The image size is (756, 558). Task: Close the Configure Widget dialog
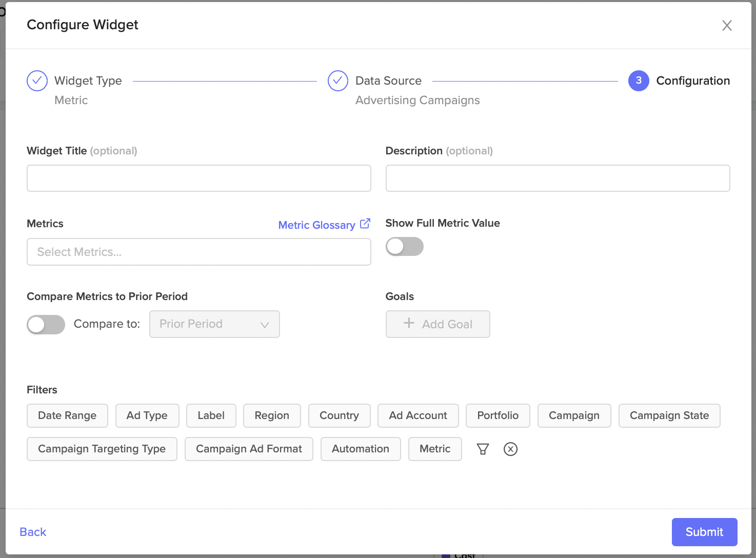coord(727,26)
